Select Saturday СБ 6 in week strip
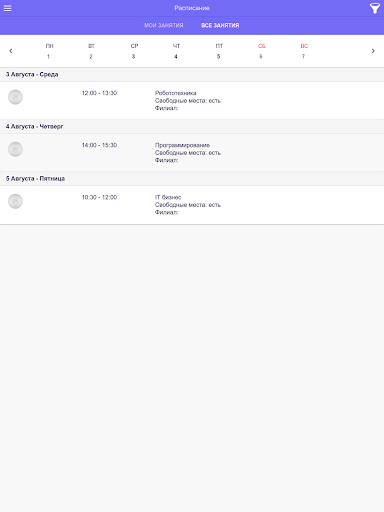The height and width of the screenshot is (512, 384). coord(261,51)
